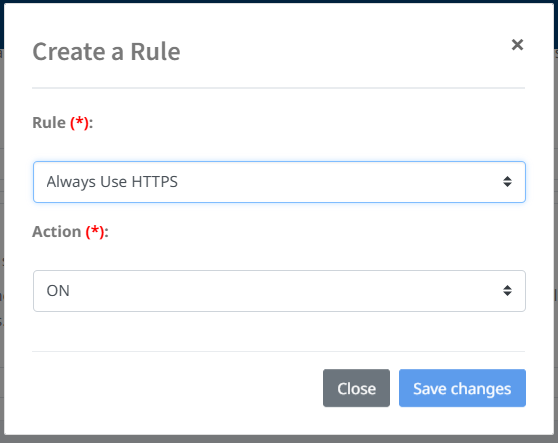The image size is (558, 443).
Task: Click the red asterisk beside Rule
Action: pos(79,121)
